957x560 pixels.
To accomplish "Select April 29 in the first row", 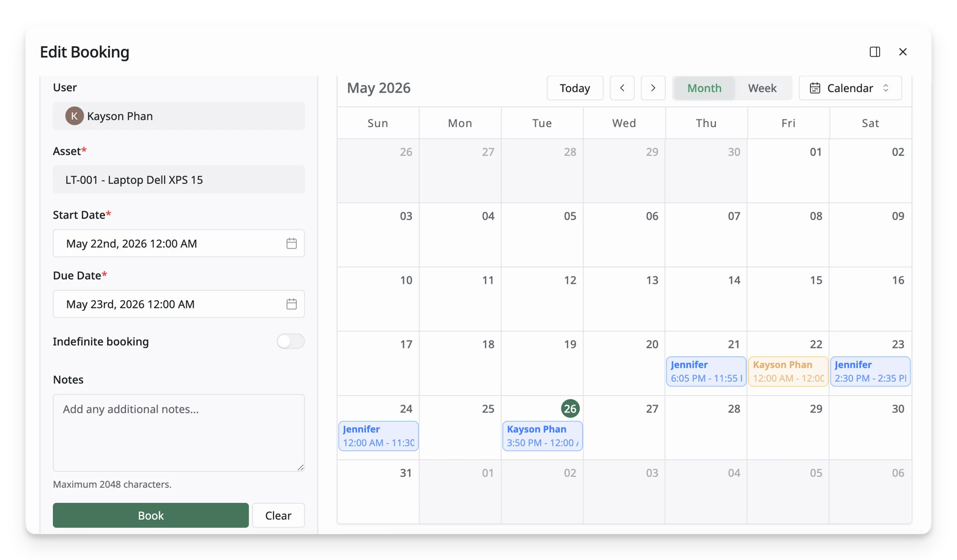I will (x=624, y=171).
